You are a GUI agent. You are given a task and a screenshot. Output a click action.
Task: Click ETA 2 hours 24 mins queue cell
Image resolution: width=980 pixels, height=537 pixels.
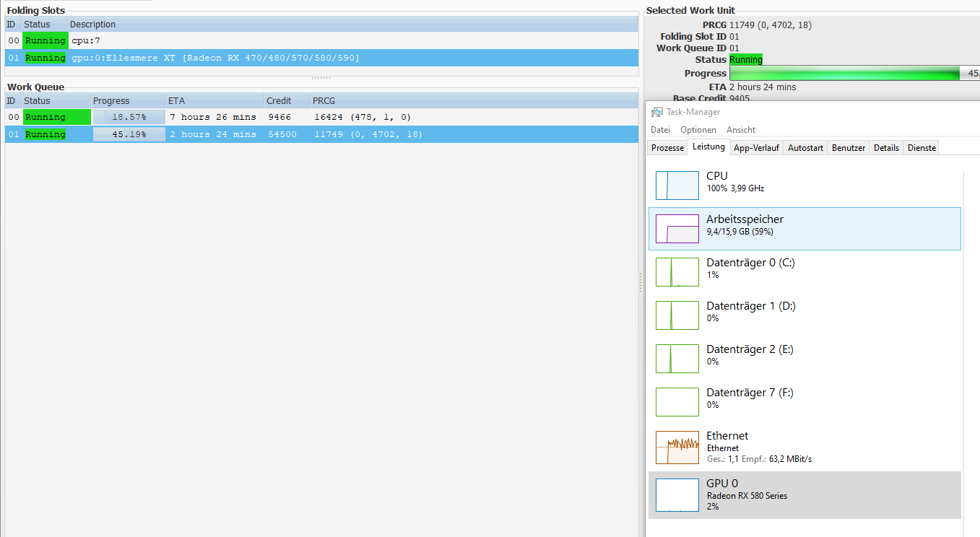click(213, 134)
